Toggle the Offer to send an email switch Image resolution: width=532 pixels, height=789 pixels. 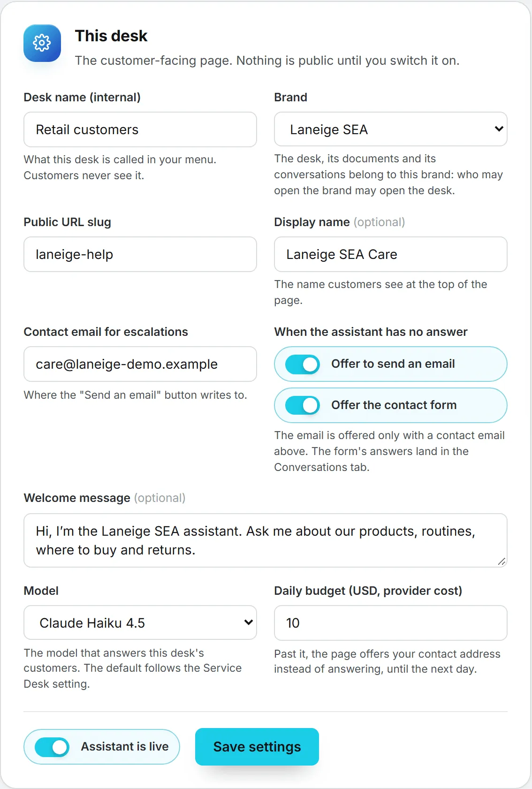(x=303, y=364)
